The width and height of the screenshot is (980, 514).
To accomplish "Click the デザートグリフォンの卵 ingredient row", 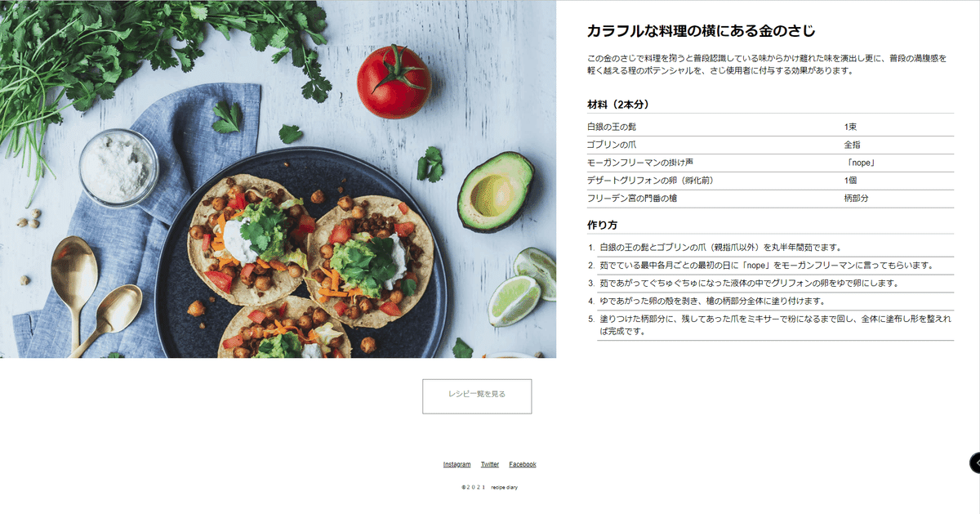I will point(770,181).
